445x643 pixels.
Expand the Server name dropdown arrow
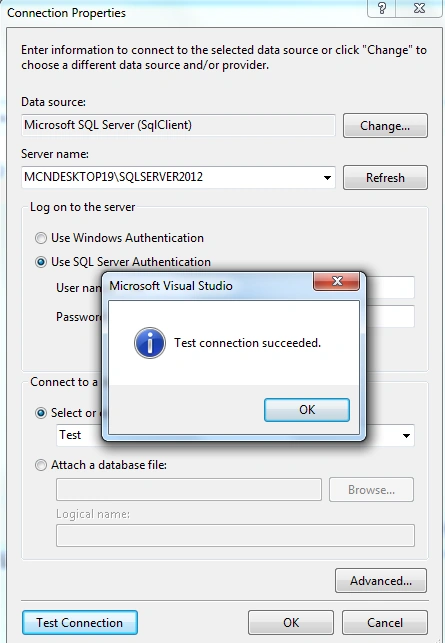327,178
